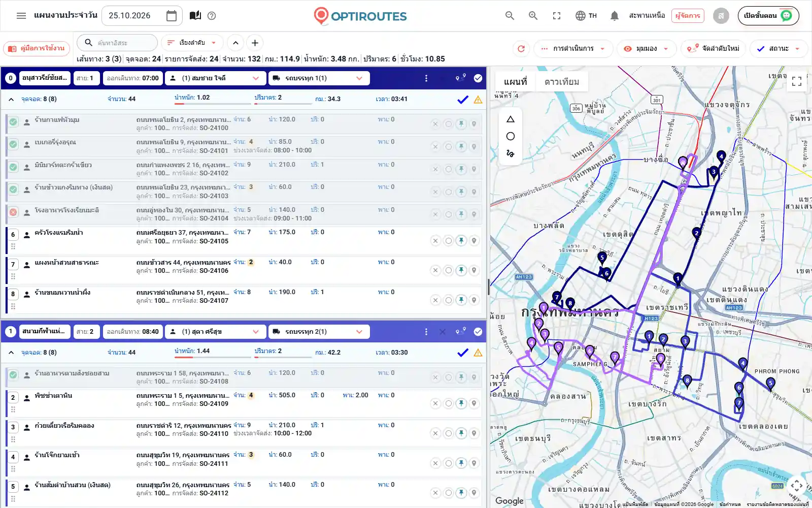Image resolution: width=812 pixels, height=508 pixels.
Task: Show route 1 on map pin icon
Action: 461,332
